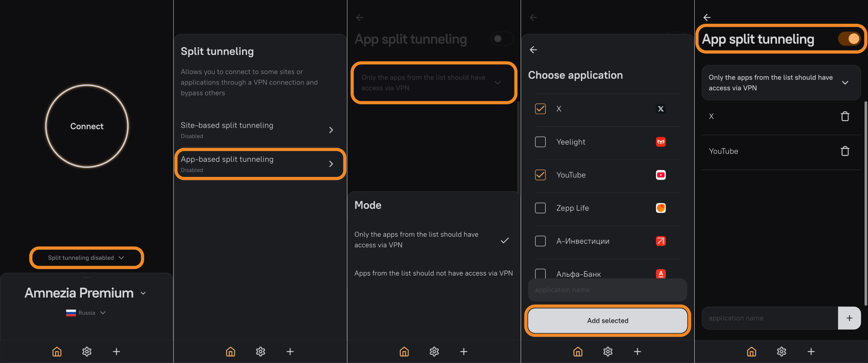Go back from Choose application sheet
The width and height of the screenshot is (868, 363).
[x=533, y=50]
